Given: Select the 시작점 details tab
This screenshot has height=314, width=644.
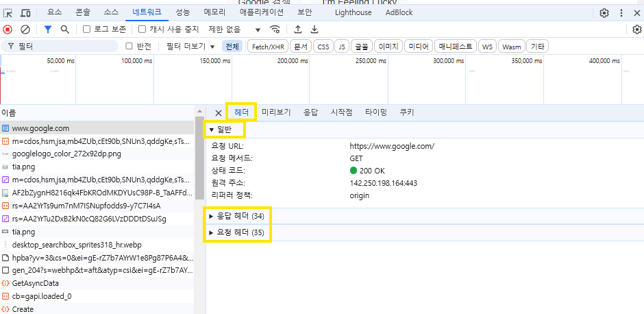Looking at the screenshot, I should tap(342, 112).
